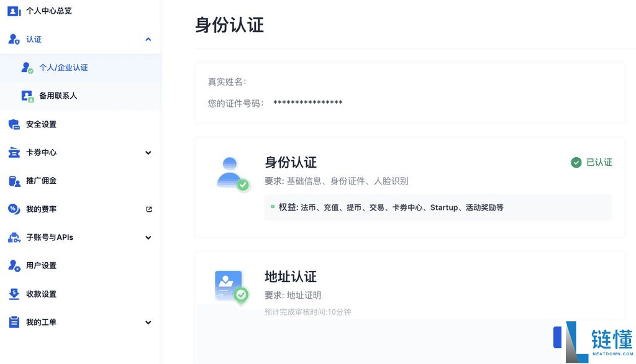Go to 用户设置 page
Image resolution: width=636 pixels, height=364 pixels.
point(41,265)
